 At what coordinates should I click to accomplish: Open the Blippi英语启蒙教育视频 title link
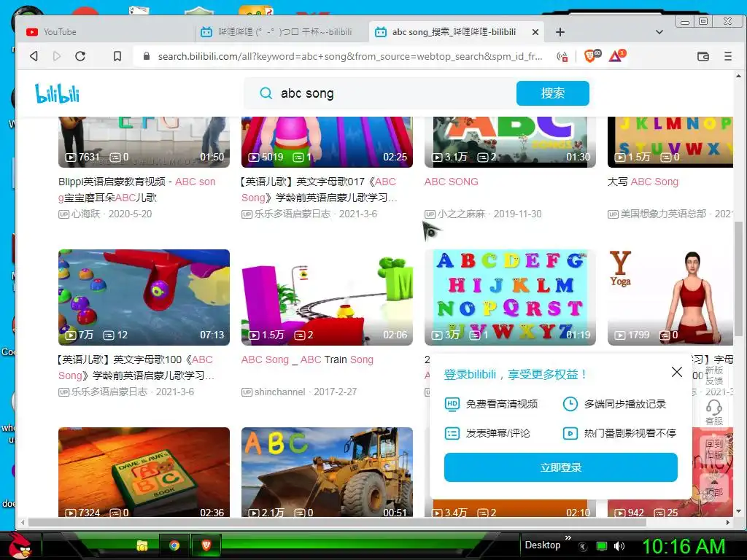(x=136, y=190)
